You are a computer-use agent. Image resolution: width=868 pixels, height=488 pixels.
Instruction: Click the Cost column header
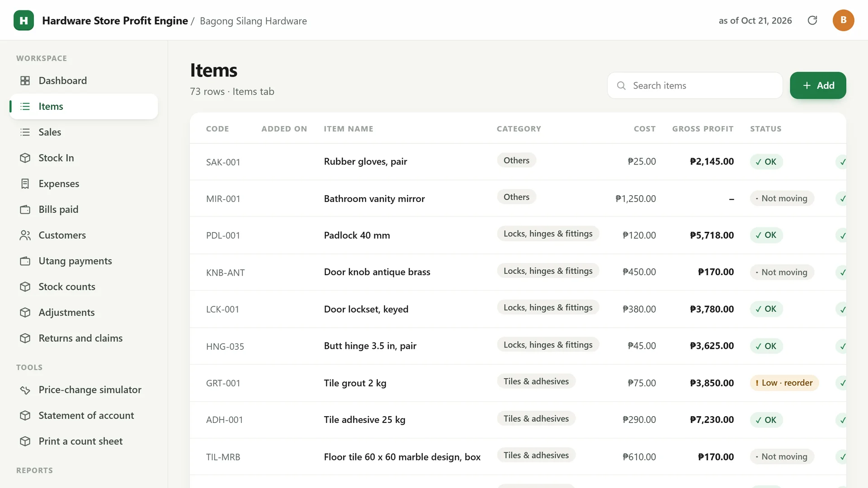pyautogui.click(x=644, y=129)
